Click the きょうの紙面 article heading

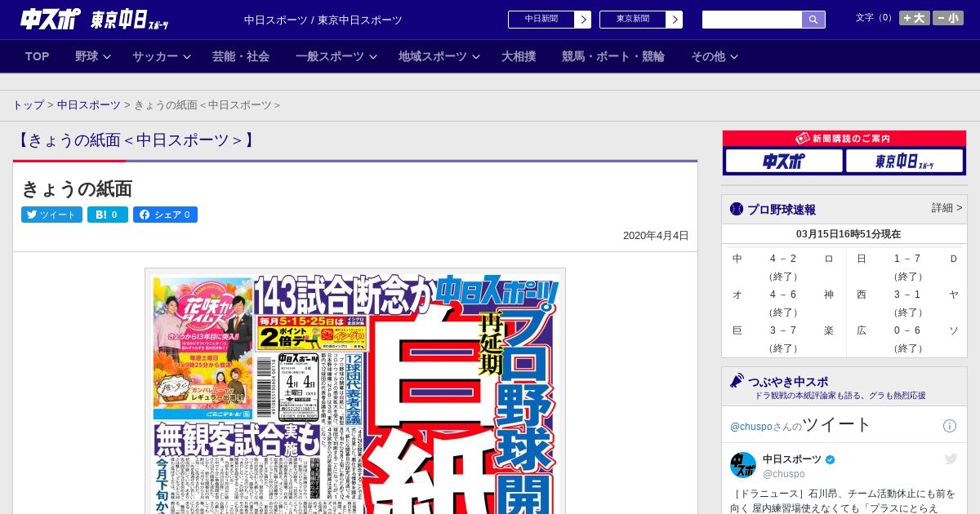(77, 188)
